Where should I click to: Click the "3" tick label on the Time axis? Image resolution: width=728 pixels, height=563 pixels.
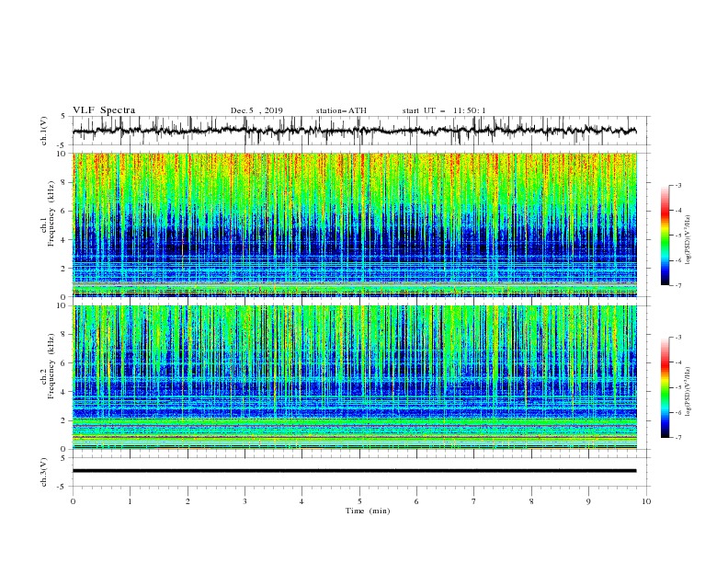tap(245, 501)
